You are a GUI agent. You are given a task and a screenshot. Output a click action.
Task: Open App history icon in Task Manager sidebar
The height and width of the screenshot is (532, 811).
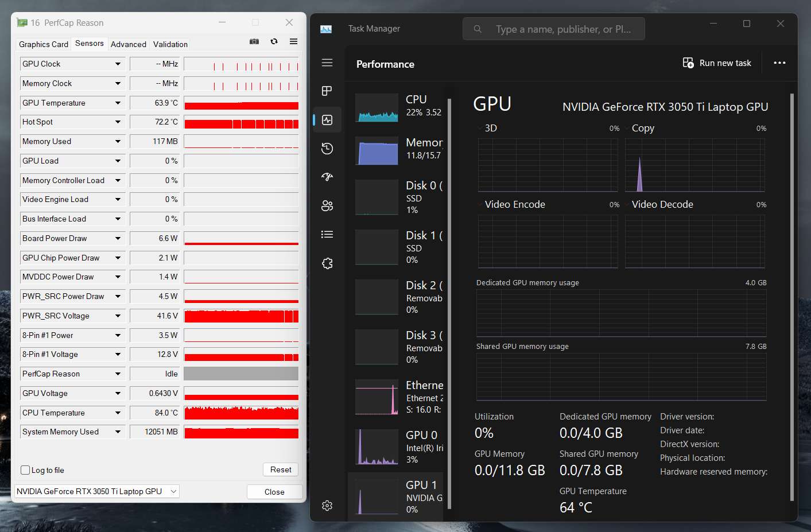(327, 149)
